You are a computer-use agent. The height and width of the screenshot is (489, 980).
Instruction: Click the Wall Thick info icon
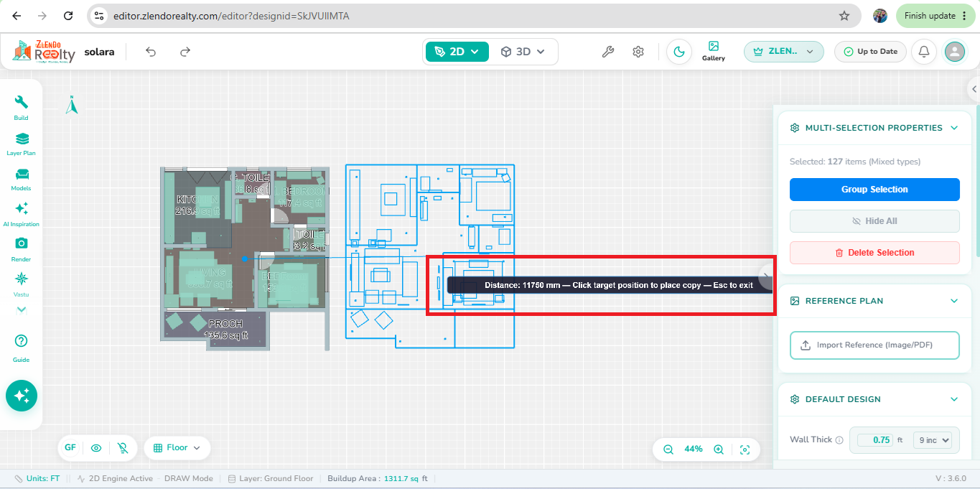pyautogui.click(x=839, y=440)
